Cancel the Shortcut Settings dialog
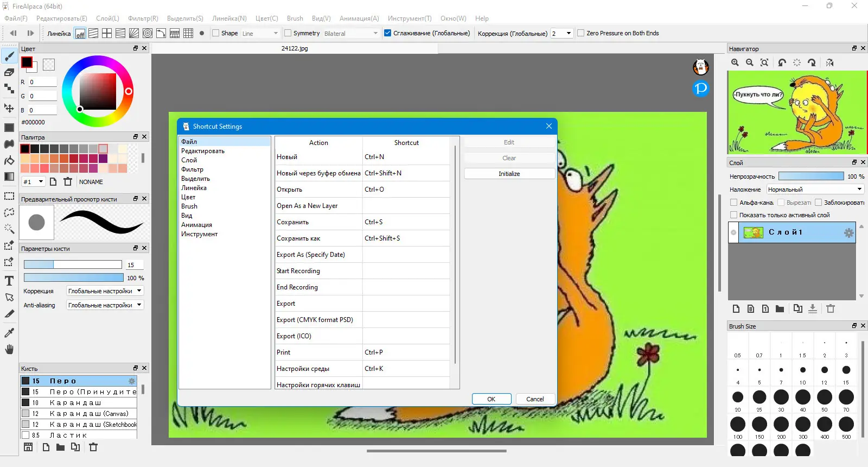This screenshot has height=467, width=868. point(535,399)
